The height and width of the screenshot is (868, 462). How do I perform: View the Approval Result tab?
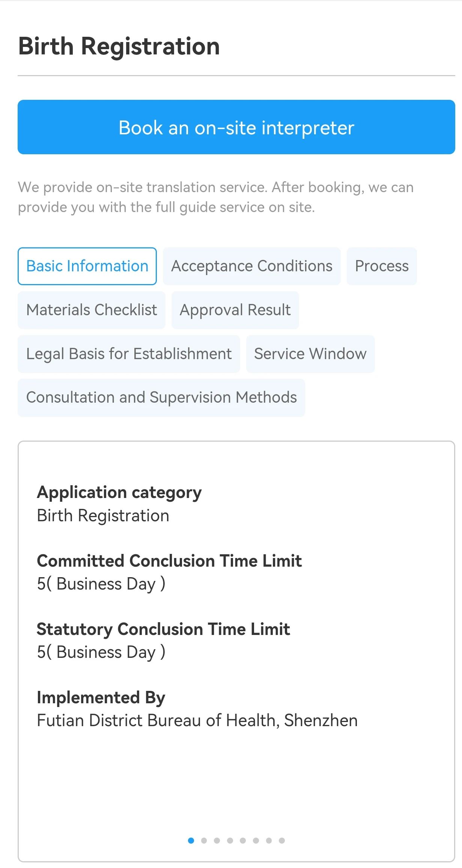coord(235,310)
